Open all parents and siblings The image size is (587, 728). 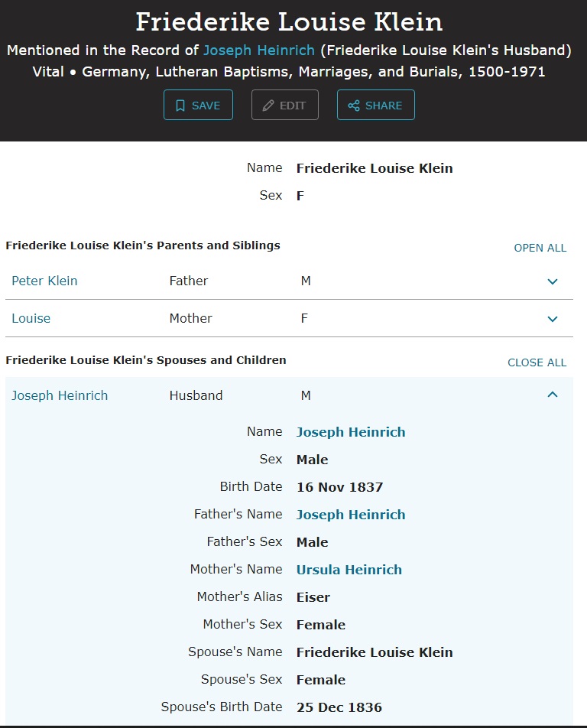(x=540, y=248)
